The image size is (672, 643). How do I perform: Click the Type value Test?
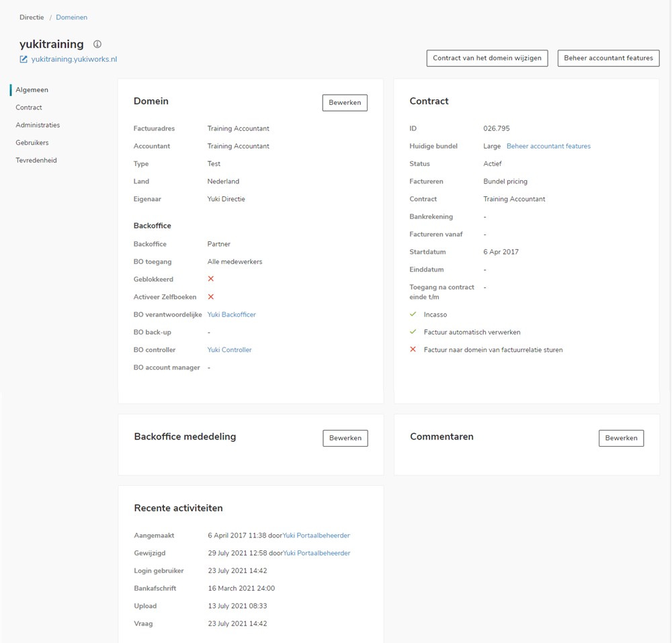pyautogui.click(x=214, y=164)
